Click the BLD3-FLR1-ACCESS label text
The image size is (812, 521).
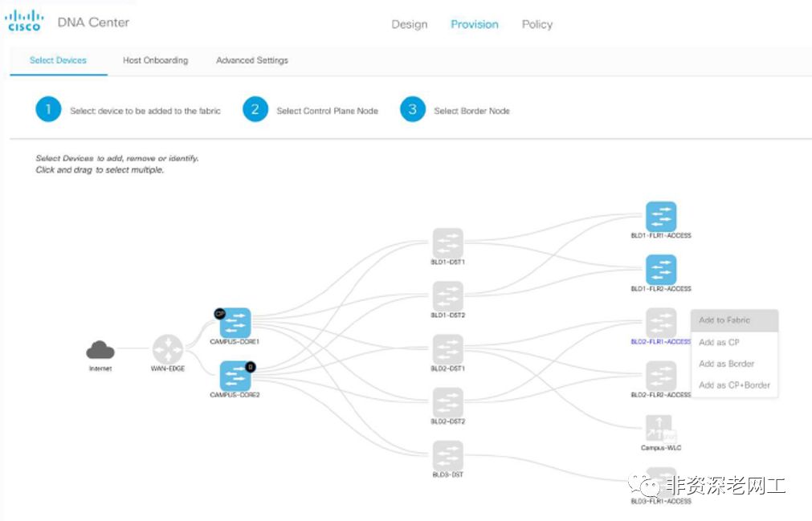click(x=661, y=502)
